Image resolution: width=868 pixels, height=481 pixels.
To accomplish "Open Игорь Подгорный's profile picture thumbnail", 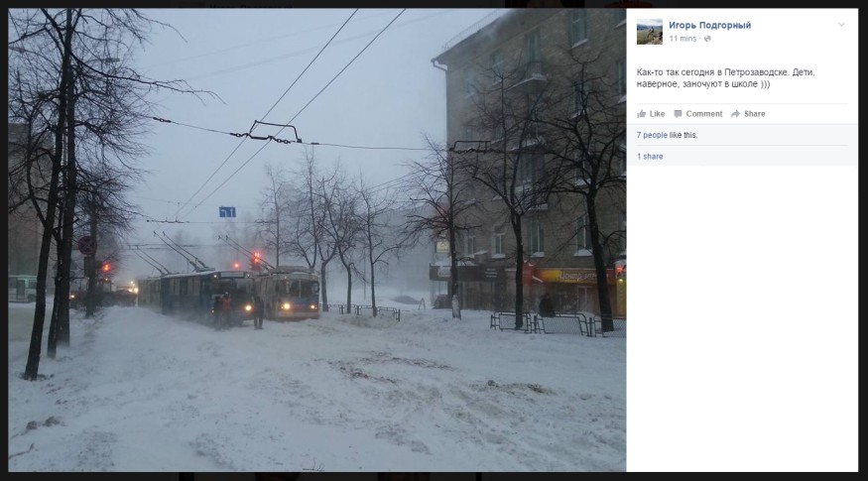I will point(650,32).
